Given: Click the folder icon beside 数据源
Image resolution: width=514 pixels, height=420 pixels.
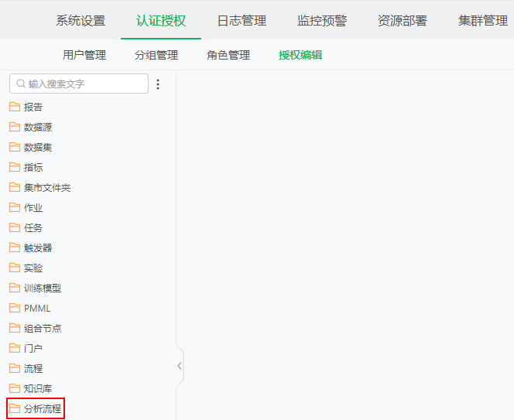Looking at the screenshot, I should click(15, 127).
